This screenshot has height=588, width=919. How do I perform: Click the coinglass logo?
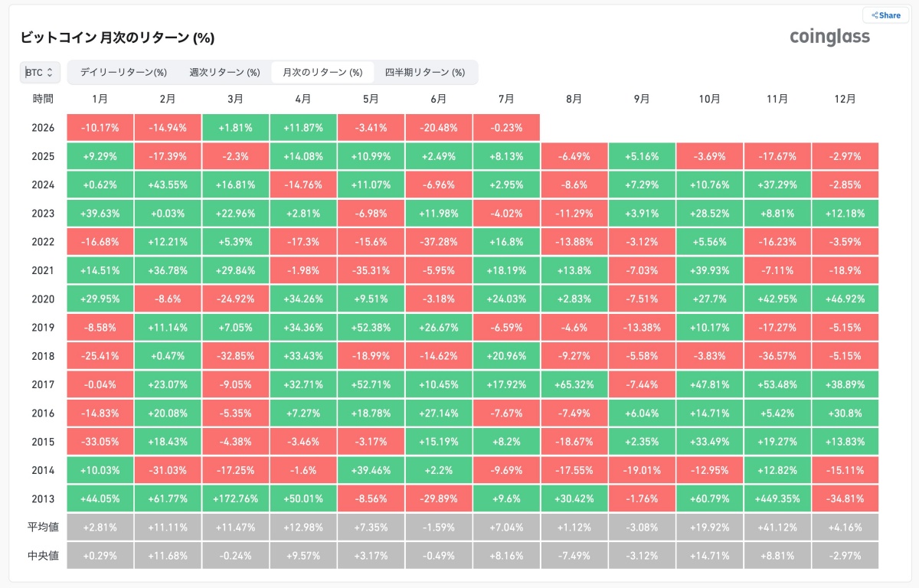829,37
